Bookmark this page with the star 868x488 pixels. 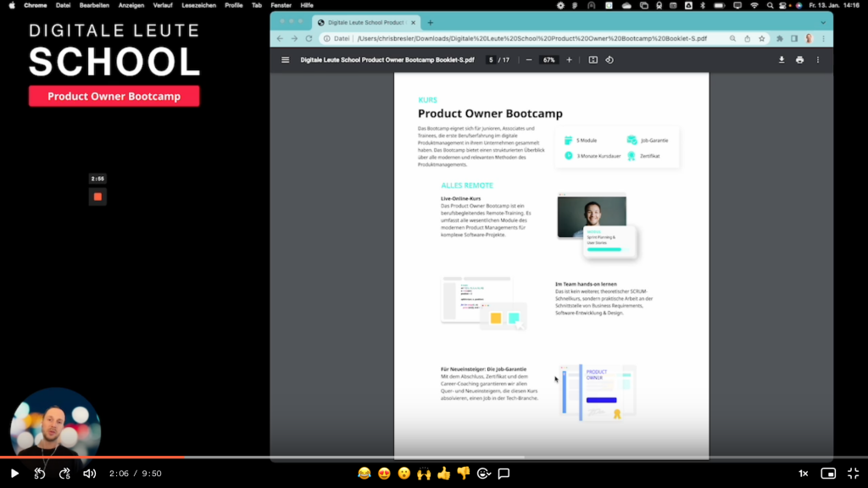[x=762, y=39]
